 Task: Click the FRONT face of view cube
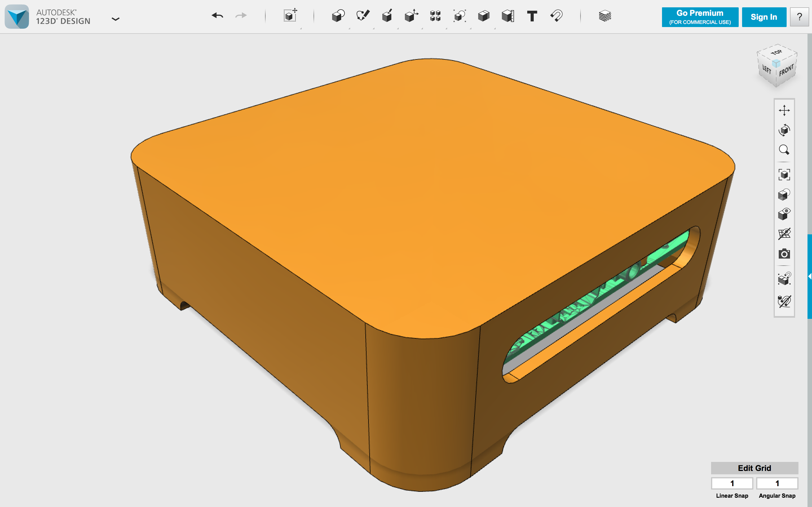[786, 71]
